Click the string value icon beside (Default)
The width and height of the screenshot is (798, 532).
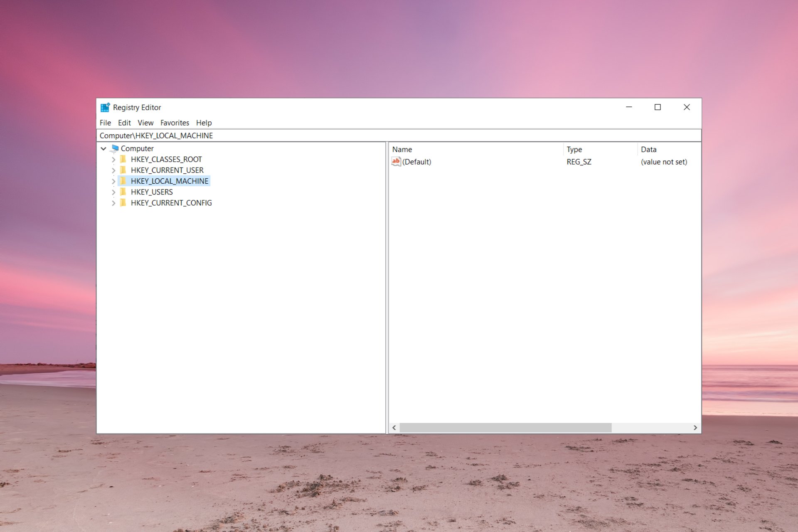click(396, 162)
